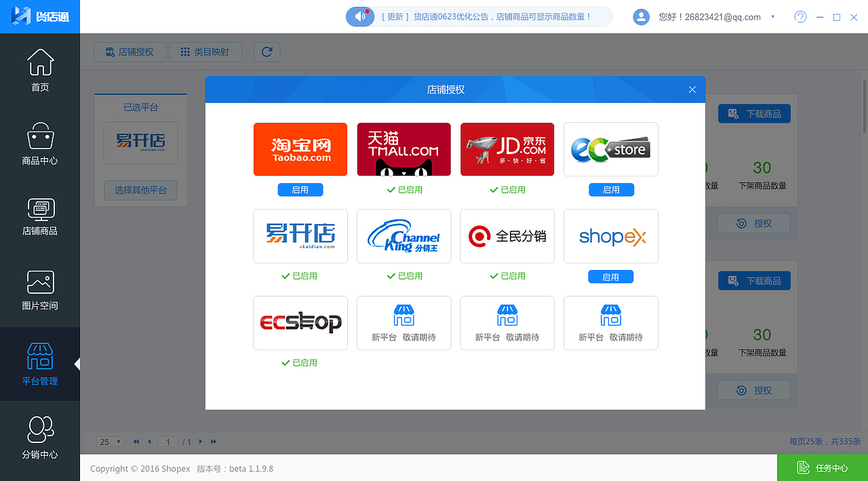Select 平台管理 platform management
Viewport: 868px width, 481px height.
(x=40, y=364)
